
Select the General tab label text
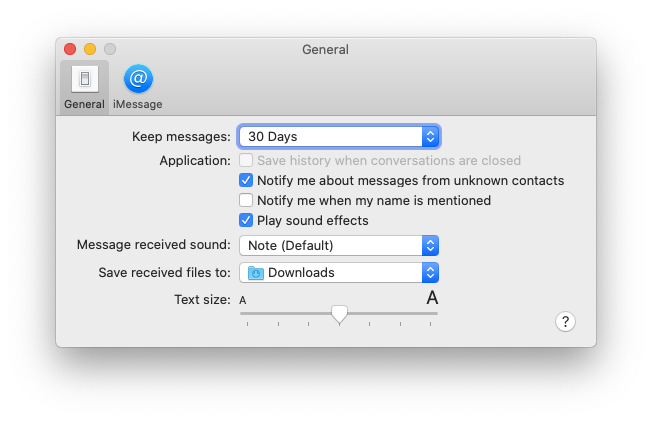84,104
